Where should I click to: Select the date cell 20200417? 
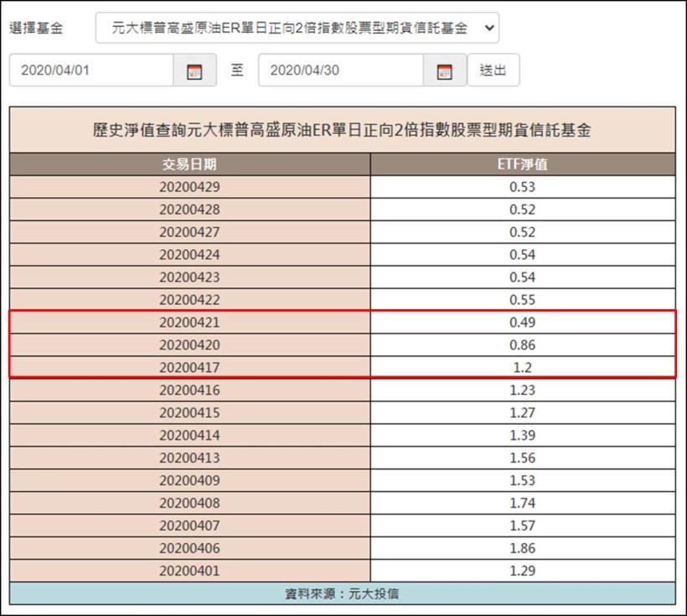pyautogui.click(x=189, y=368)
